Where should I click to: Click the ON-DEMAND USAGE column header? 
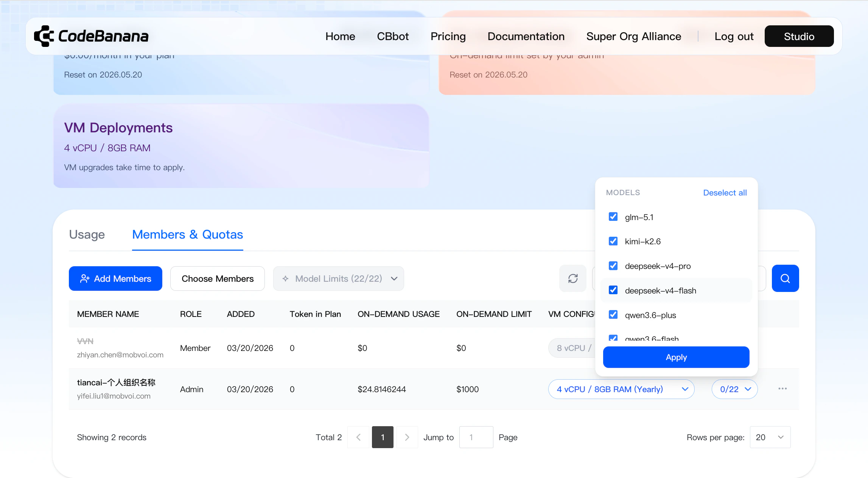398,314
